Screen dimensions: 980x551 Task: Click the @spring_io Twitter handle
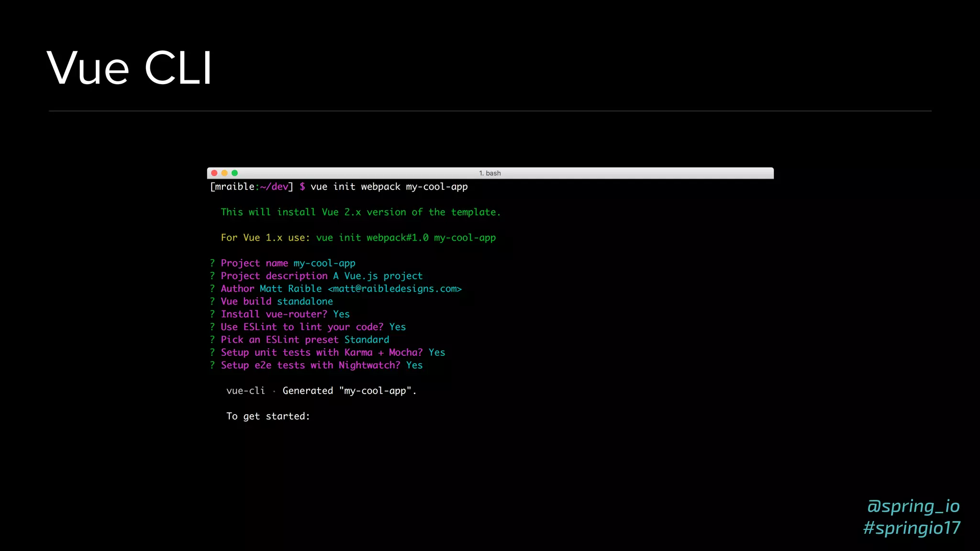coord(913,506)
